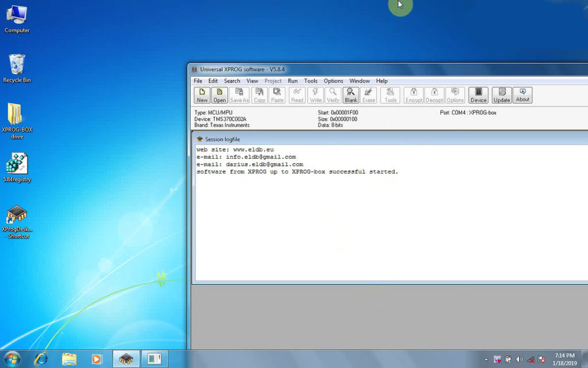This screenshot has height=368, width=588.
Task: Click the Read toolbar button
Action: coord(297,95)
